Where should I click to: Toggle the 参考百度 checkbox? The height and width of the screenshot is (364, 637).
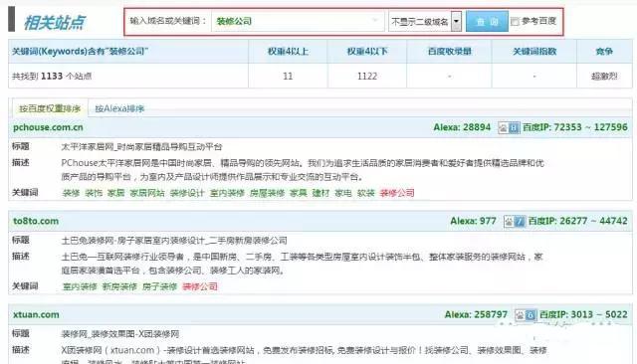click(x=515, y=22)
